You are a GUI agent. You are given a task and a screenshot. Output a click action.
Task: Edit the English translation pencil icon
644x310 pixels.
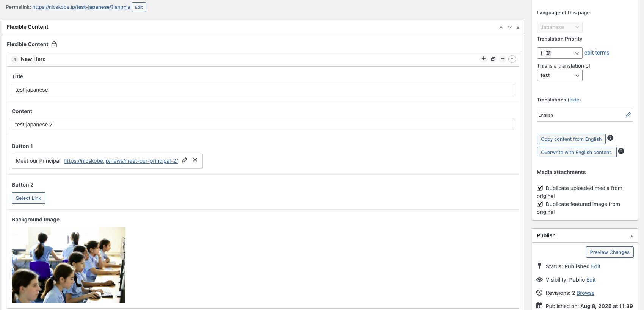click(628, 115)
